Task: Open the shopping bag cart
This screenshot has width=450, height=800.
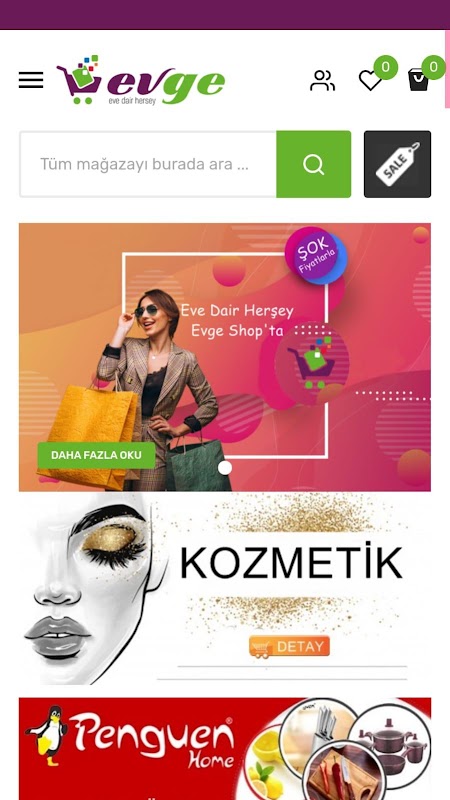Action: pos(418,80)
